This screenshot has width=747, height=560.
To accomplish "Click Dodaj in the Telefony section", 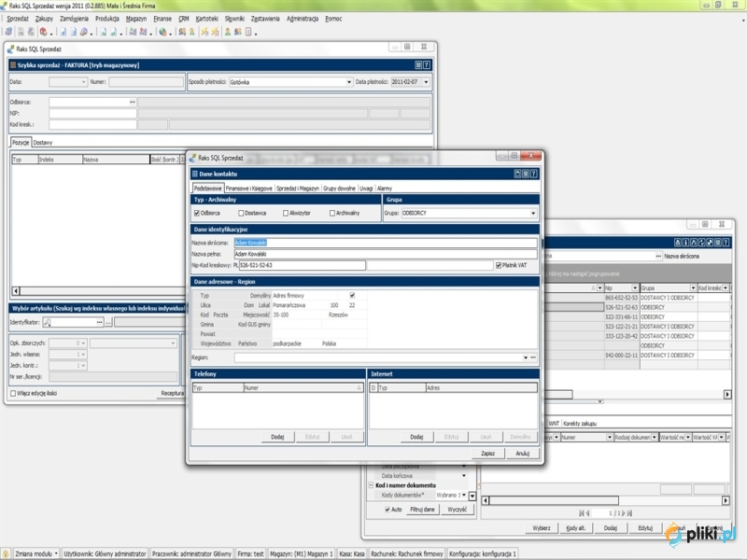I will pyautogui.click(x=277, y=437).
